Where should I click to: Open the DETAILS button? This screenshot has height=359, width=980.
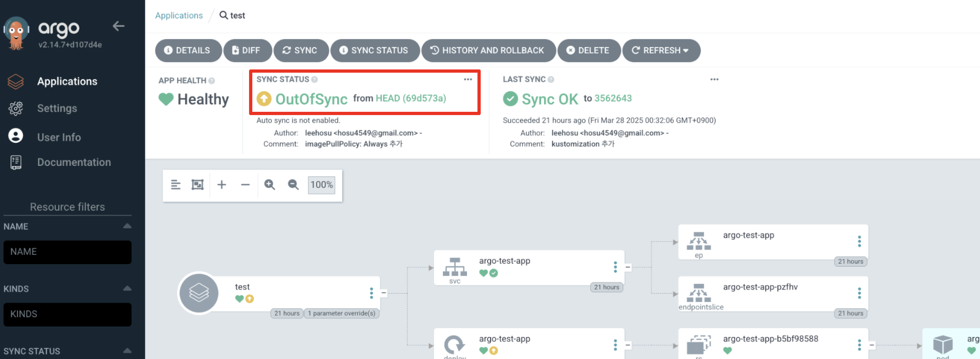coord(188,50)
